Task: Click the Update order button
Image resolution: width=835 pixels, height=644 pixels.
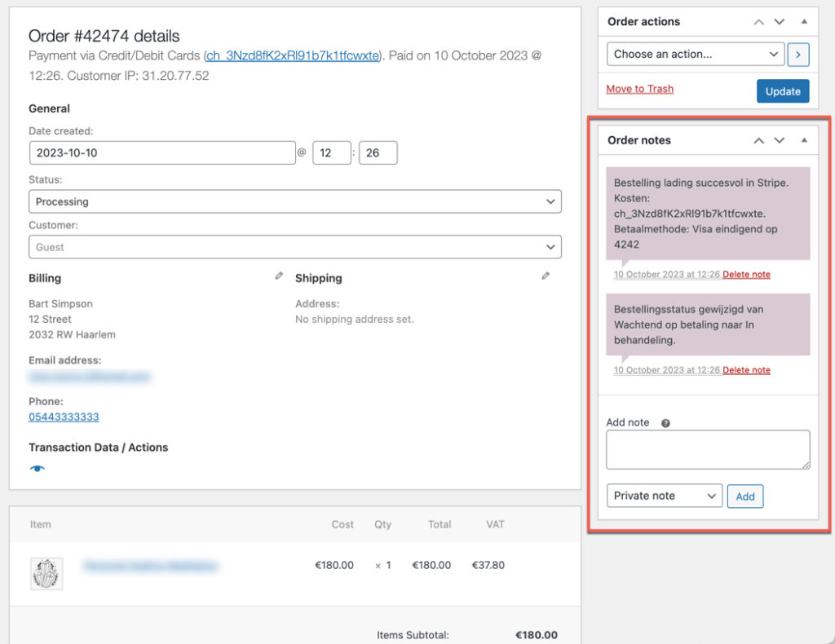Action: pyautogui.click(x=783, y=91)
